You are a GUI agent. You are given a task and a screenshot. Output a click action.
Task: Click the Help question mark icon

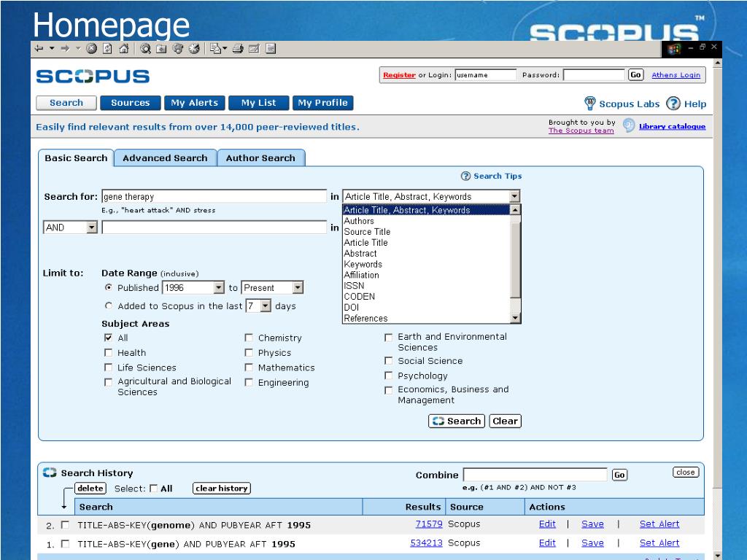(x=673, y=104)
